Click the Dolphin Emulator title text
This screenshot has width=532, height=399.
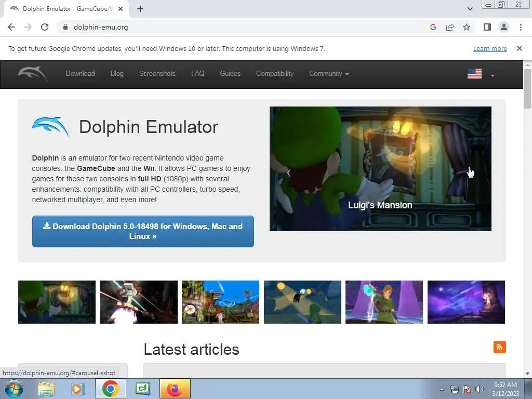pyautogui.click(x=149, y=127)
